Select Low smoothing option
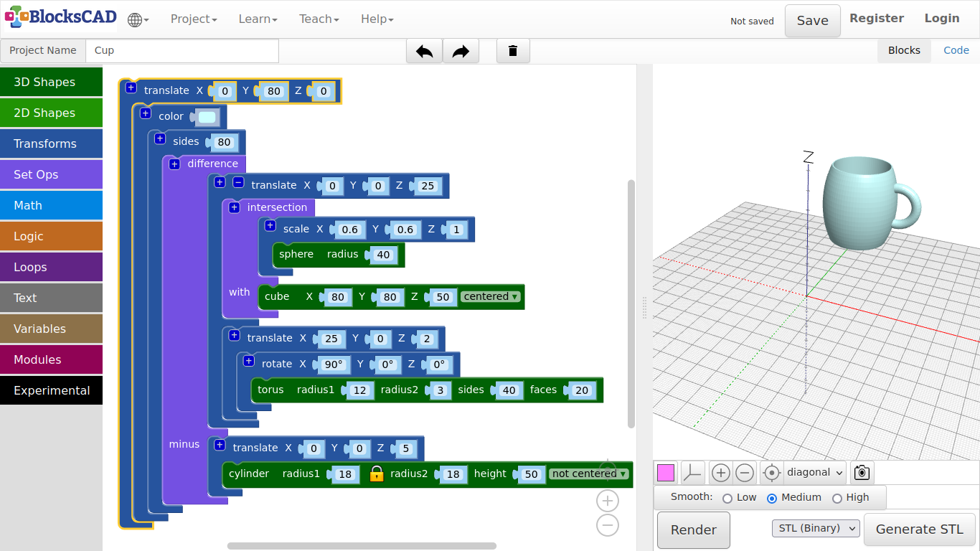This screenshot has height=551, width=980. (727, 498)
